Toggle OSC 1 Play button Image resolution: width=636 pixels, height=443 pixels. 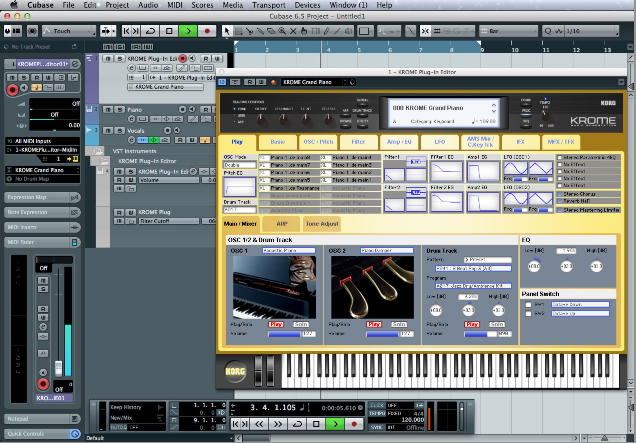pos(276,325)
